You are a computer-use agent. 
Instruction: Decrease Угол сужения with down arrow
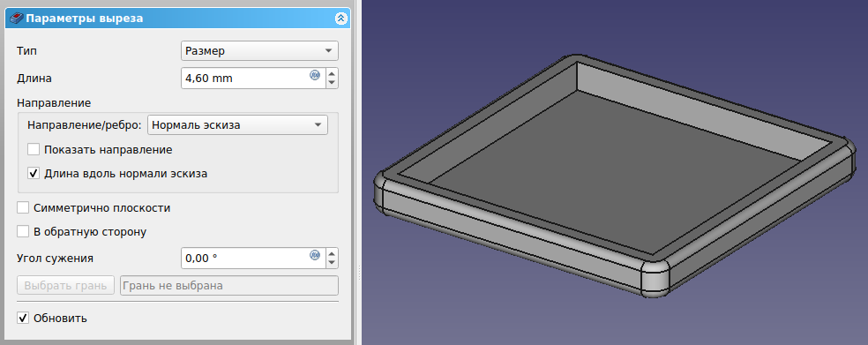coord(332,263)
